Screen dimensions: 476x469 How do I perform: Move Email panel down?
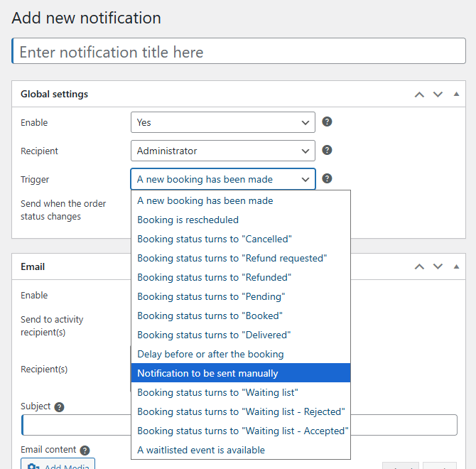click(438, 266)
